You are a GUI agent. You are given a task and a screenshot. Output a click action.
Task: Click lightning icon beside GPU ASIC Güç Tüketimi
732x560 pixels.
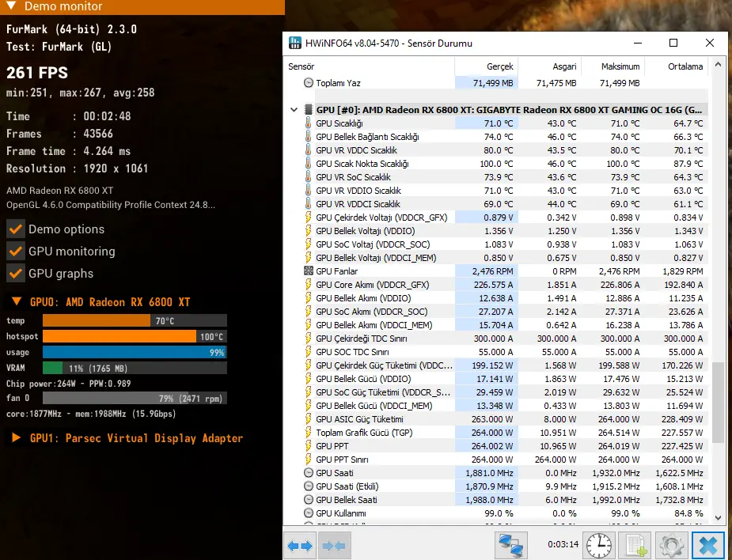[x=308, y=419]
